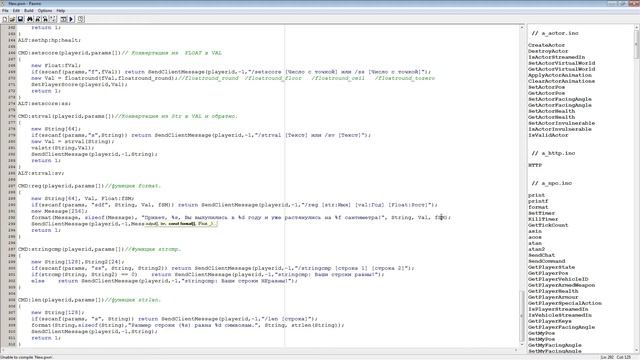Image resolution: width=640 pixels, height=360 pixels.
Task: Select SetActorFacingAngle in the function list
Action: [x=560, y=99]
